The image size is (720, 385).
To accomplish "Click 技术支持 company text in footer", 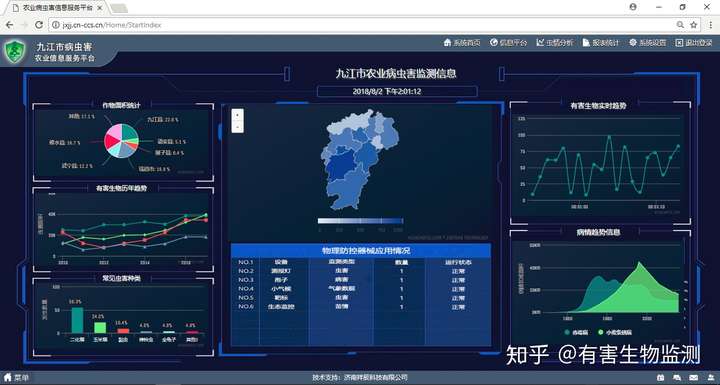I will coord(360,378).
